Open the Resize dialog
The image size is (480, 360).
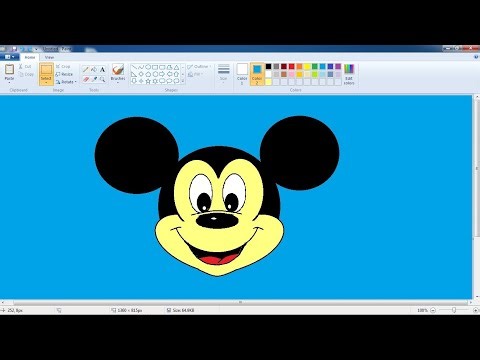click(x=64, y=74)
